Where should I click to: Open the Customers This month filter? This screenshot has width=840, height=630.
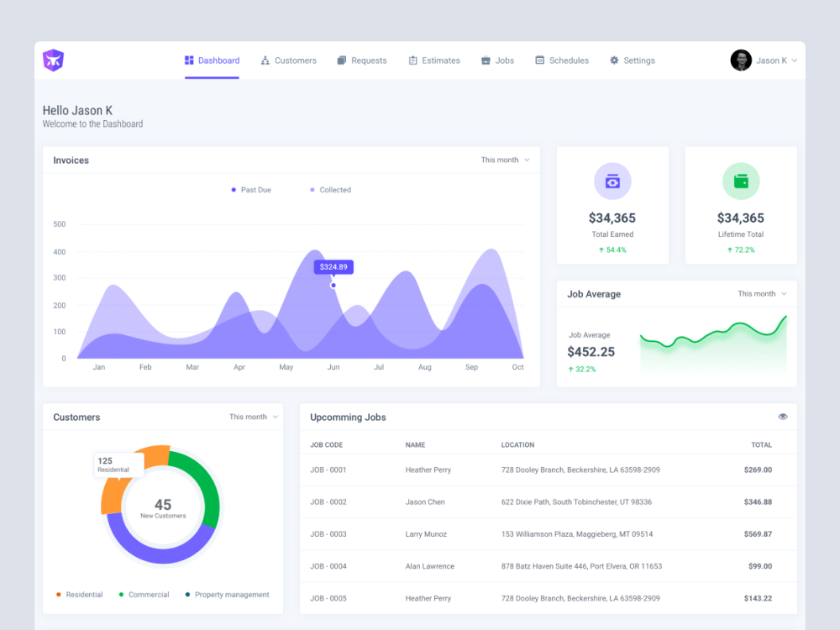[x=252, y=416]
